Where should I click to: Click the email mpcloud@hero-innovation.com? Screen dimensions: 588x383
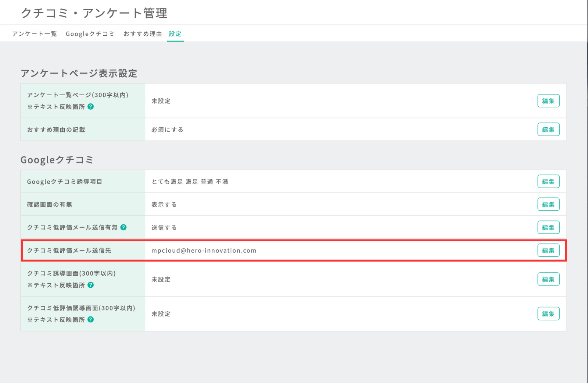click(x=204, y=251)
